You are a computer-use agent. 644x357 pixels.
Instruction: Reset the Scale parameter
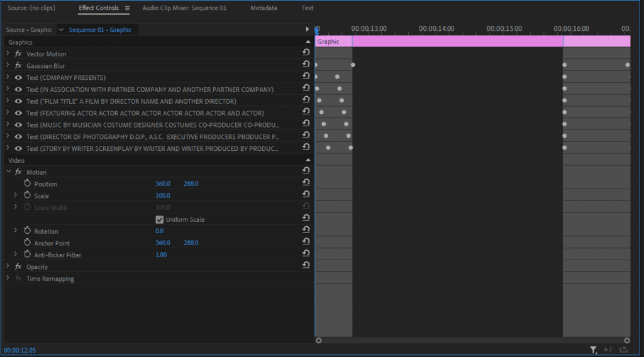(306, 194)
